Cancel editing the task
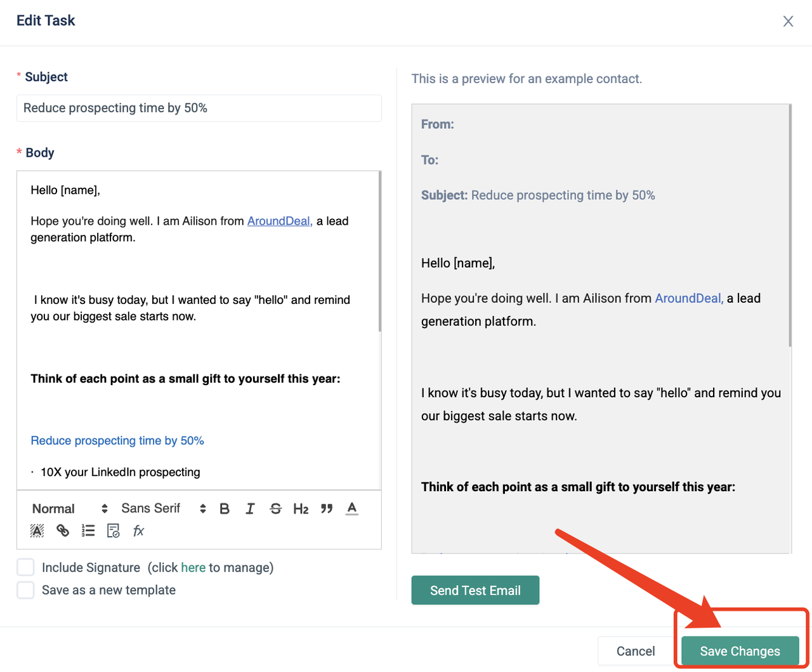Screen dimensions: 812x672 click(635, 651)
